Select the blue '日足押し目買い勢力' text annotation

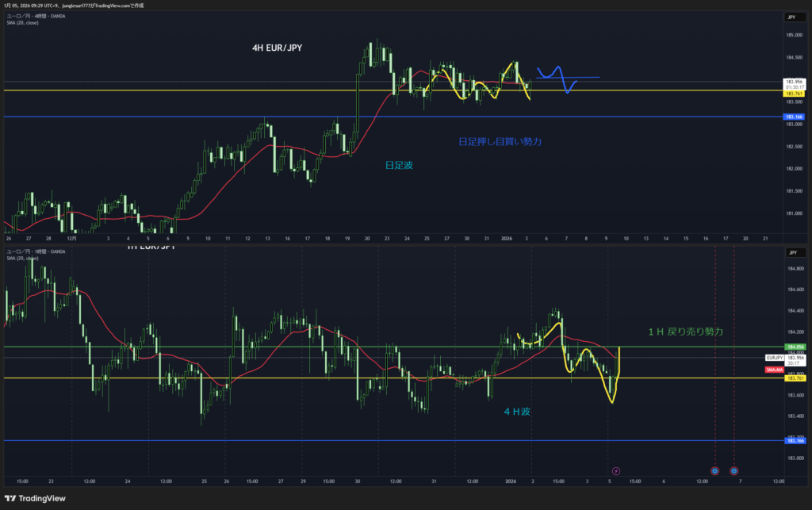(500, 141)
